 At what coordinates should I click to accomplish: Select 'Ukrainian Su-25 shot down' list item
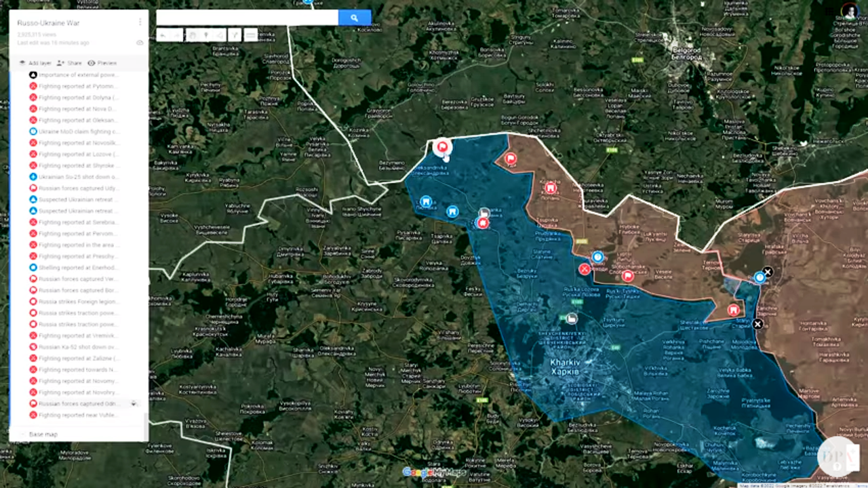click(x=78, y=177)
